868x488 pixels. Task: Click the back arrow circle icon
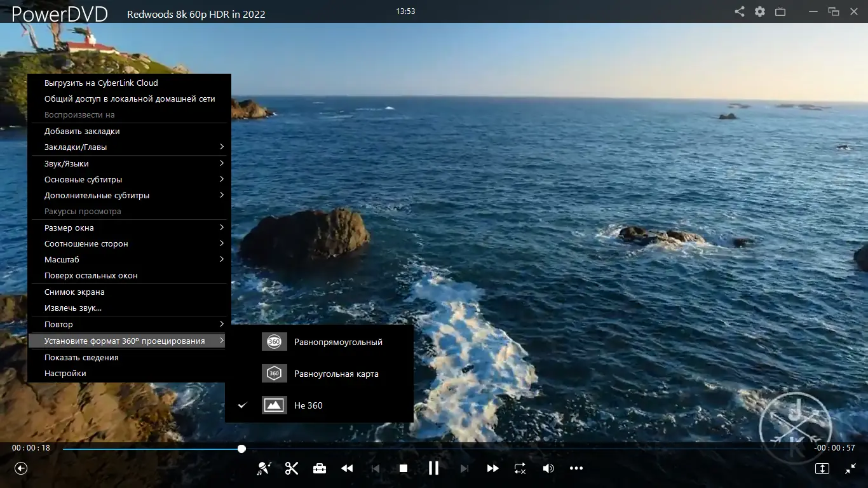pos(21,468)
